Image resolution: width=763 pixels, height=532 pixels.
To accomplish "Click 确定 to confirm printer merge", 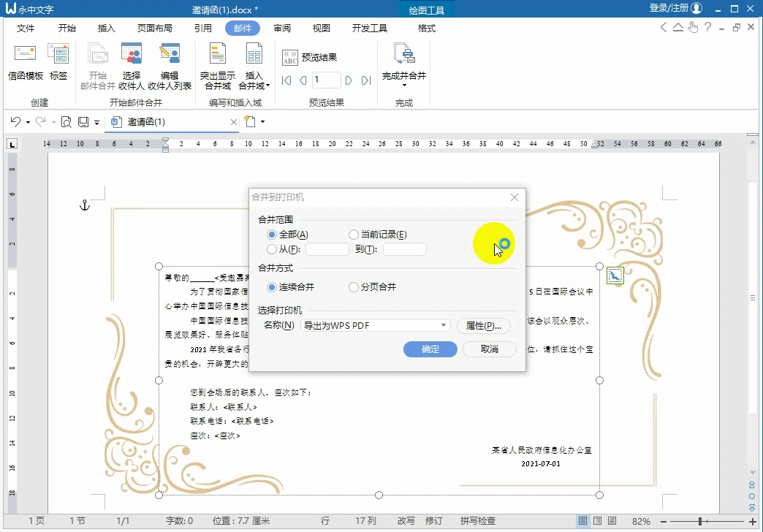I will tap(430, 349).
